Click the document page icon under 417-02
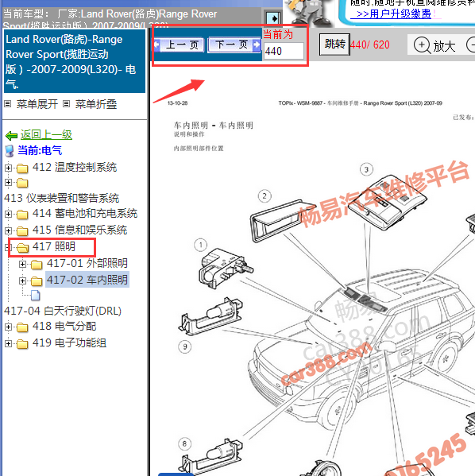 (x=36, y=295)
